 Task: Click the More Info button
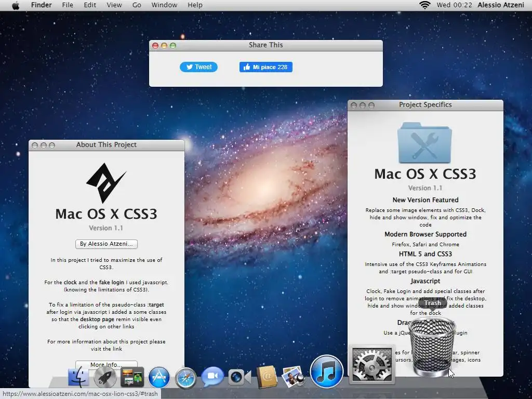[x=106, y=365]
